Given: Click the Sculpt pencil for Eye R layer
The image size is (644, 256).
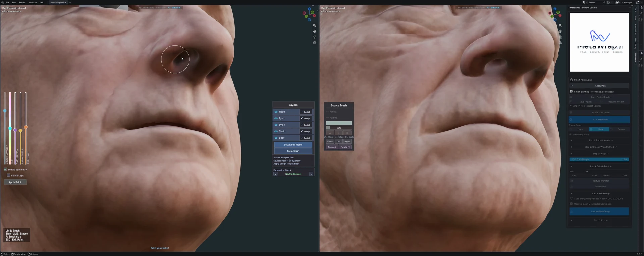Looking at the screenshot, I should click(306, 125).
